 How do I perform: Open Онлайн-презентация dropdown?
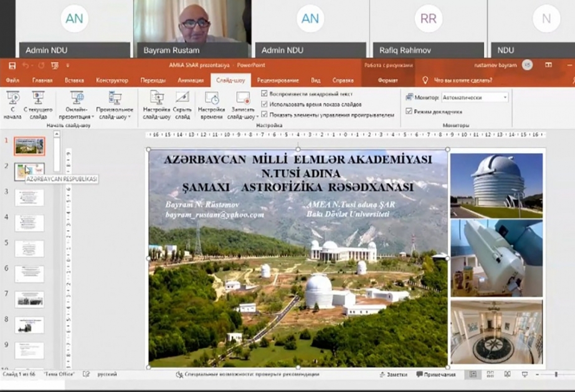[x=77, y=106]
